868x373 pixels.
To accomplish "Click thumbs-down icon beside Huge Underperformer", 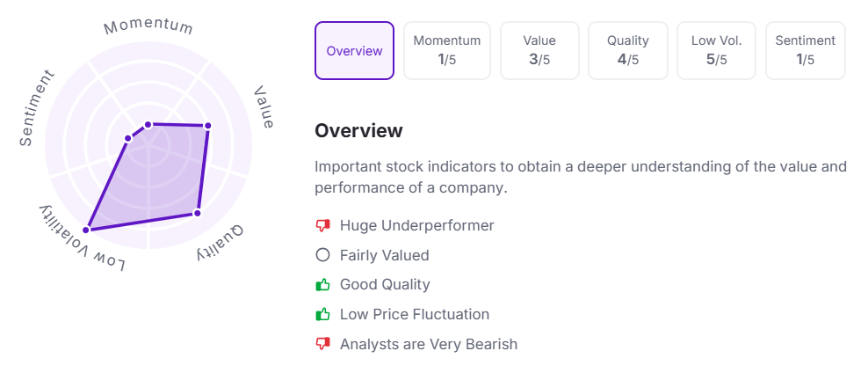I will coord(322,225).
